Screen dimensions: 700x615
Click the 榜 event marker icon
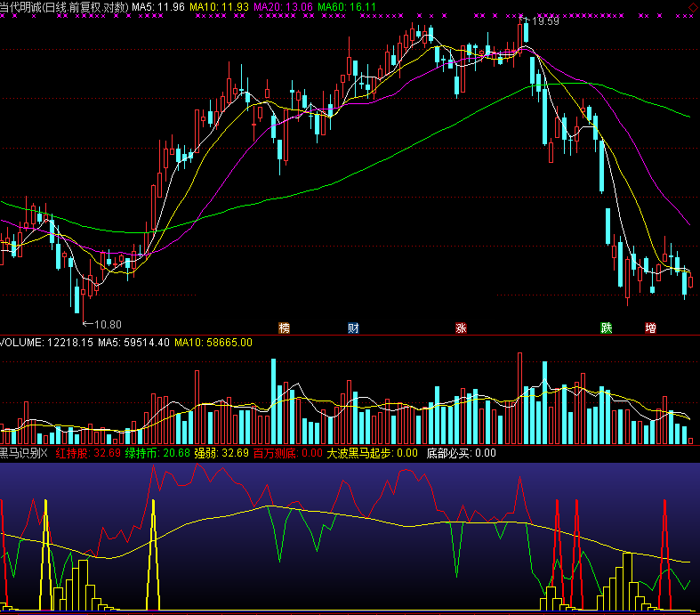[x=284, y=328]
